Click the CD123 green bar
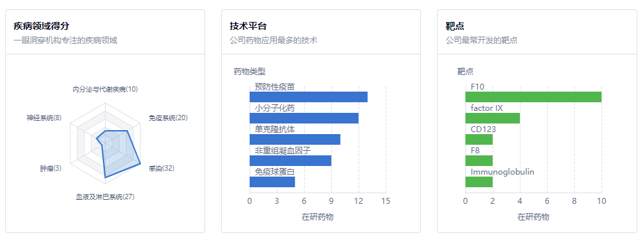 479,139
